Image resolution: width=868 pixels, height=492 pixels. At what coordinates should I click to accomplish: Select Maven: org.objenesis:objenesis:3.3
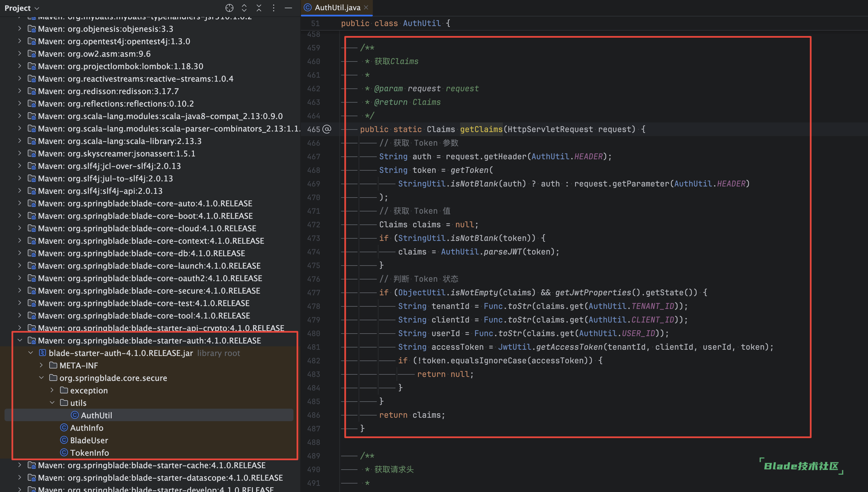[105, 29]
